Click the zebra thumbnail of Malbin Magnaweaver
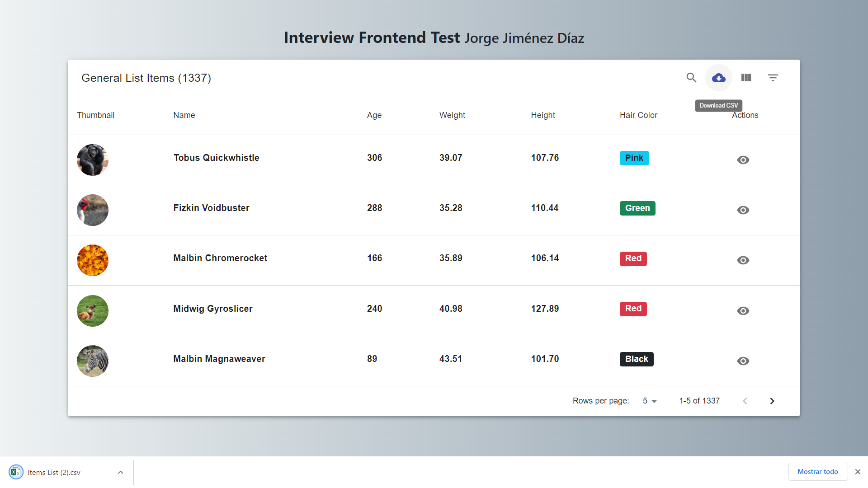The image size is (868, 488). pyautogui.click(x=93, y=361)
